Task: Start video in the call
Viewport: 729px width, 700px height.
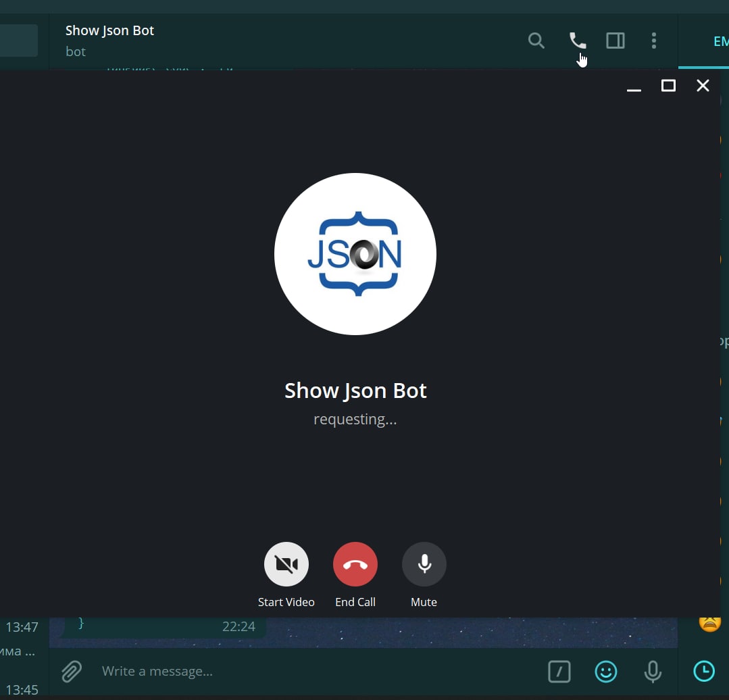Action: pos(286,564)
